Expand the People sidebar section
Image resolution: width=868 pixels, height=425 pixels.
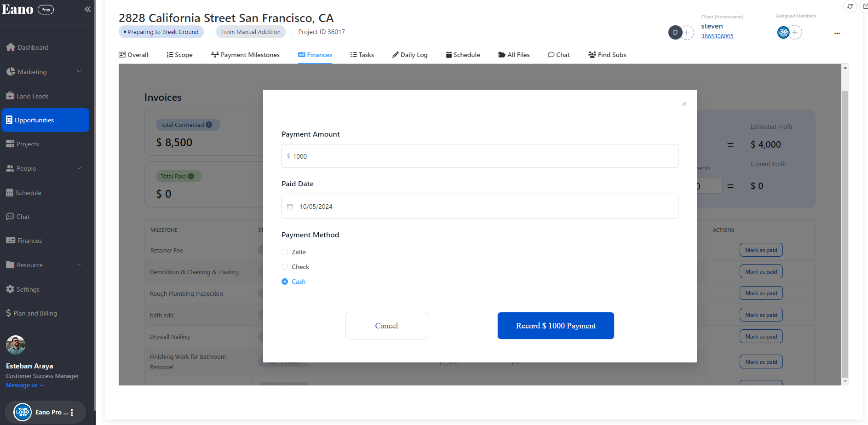click(x=79, y=168)
